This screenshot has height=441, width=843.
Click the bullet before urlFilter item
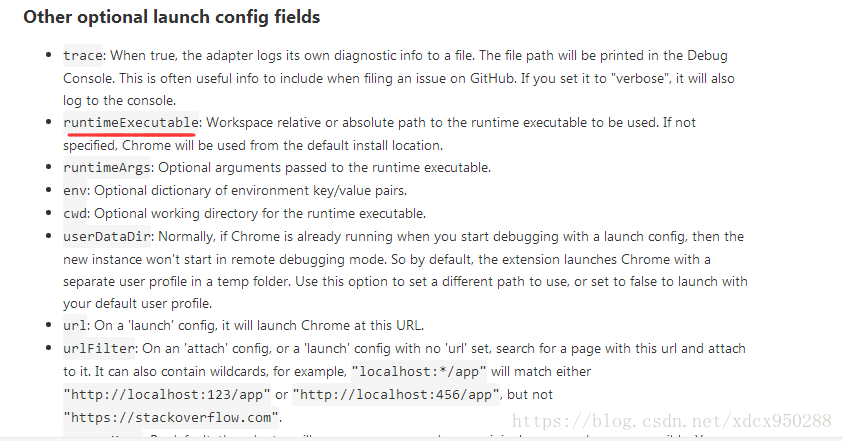[49, 348]
